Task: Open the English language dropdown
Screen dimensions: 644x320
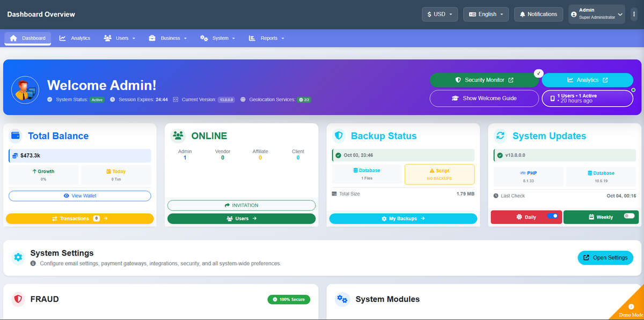Action: tap(486, 14)
